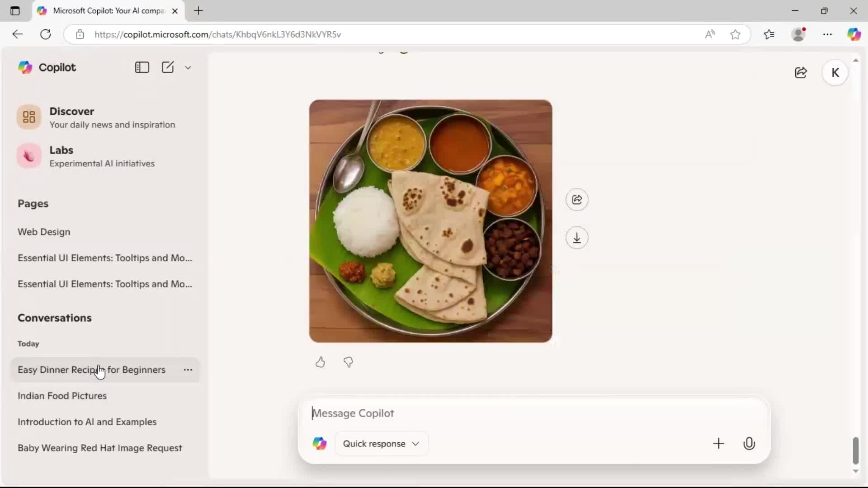Open the browser profile avatar
This screenshot has height=488, width=868.
799,34
